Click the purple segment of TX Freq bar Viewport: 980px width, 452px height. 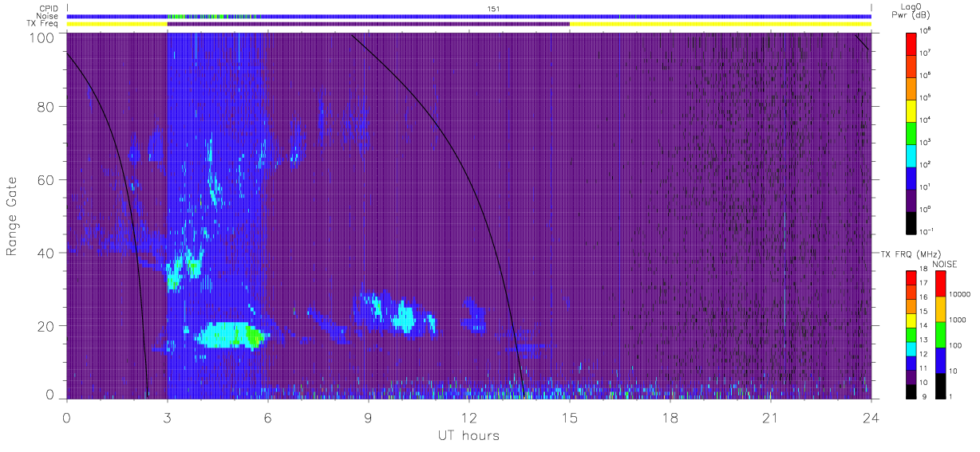(368, 24)
